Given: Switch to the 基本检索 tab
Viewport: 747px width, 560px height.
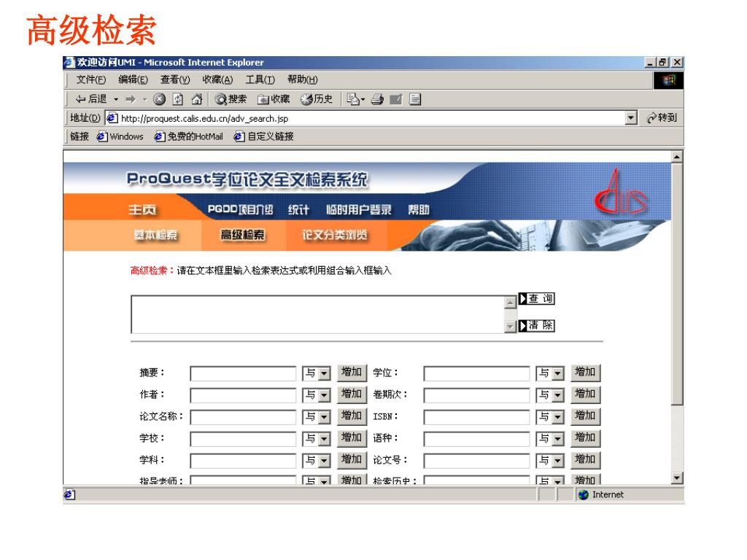Looking at the screenshot, I should point(155,235).
